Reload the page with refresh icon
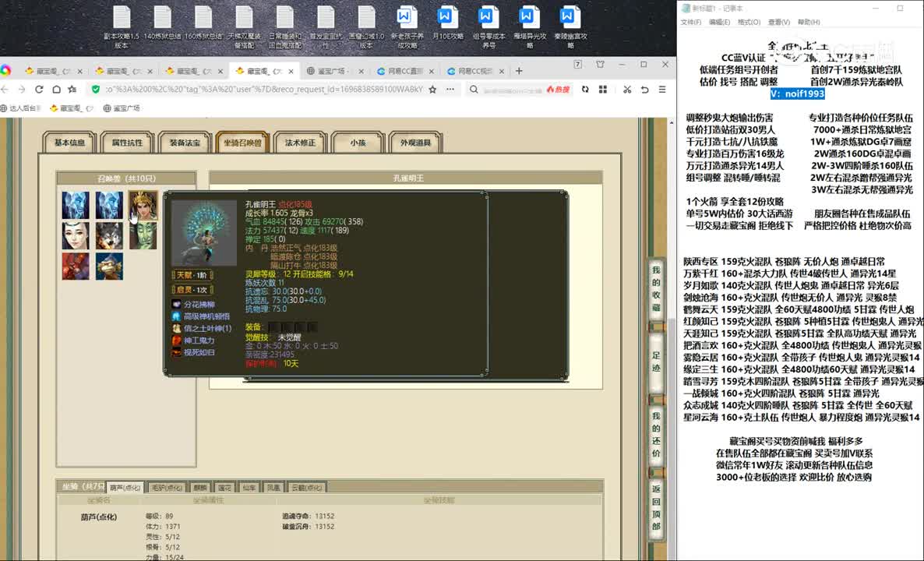The height and width of the screenshot is (561, 924). point(39,90)
